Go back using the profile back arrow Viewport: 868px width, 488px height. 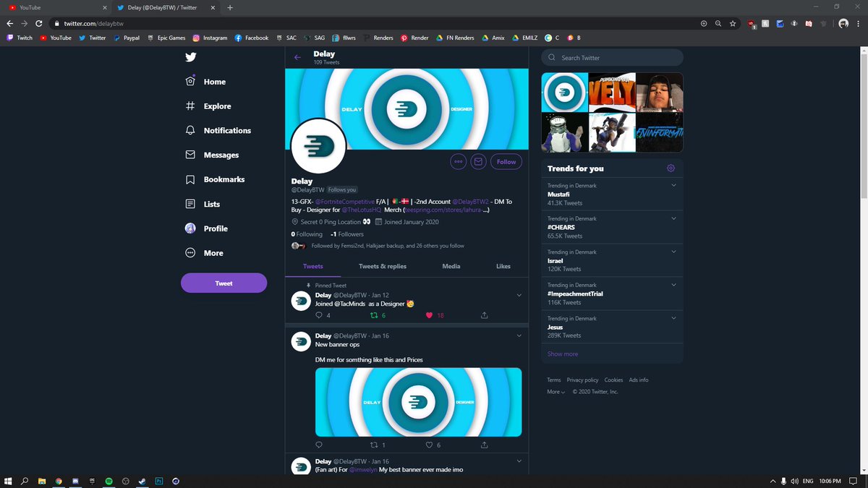pos(297,58)
